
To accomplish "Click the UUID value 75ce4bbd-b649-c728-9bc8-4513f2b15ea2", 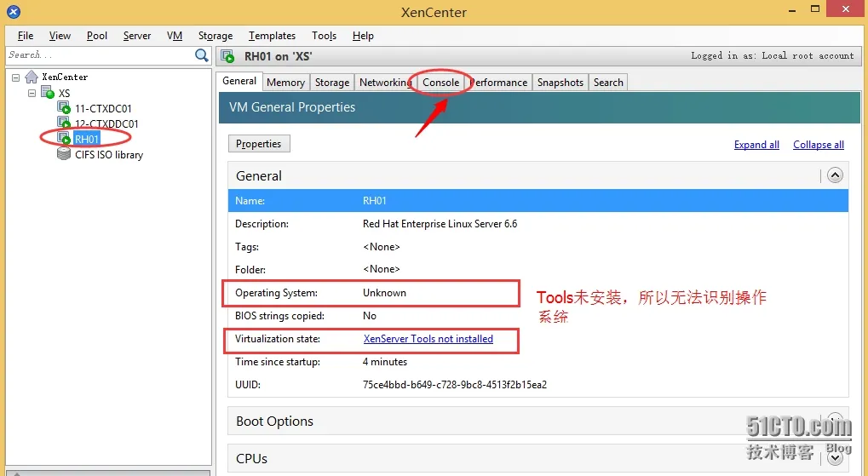I will [x=455, y=385].
